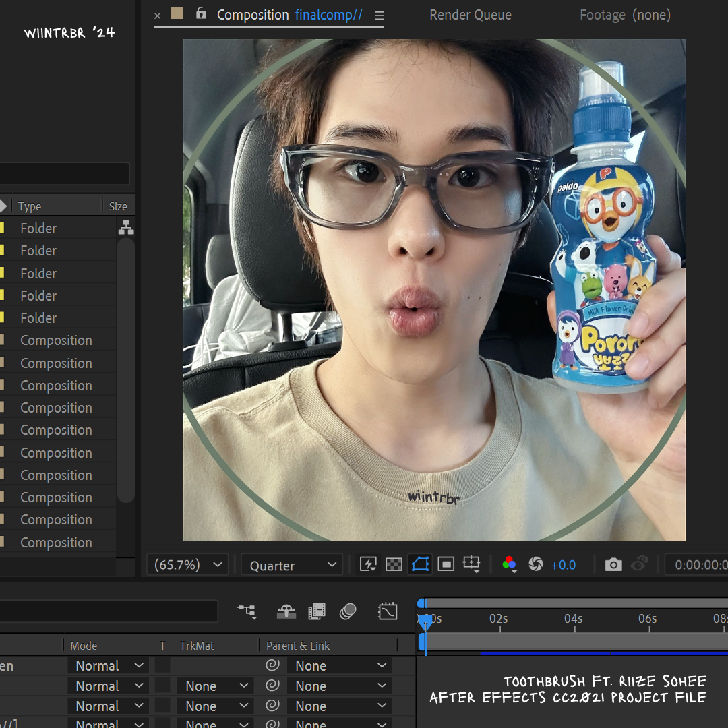
Task: Click the TrkMat column header
Action: tap(197, 645)
